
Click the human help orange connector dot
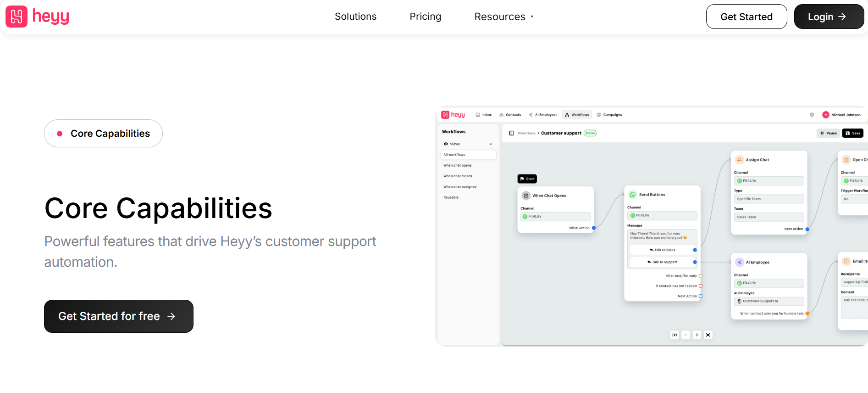point(807,314)
